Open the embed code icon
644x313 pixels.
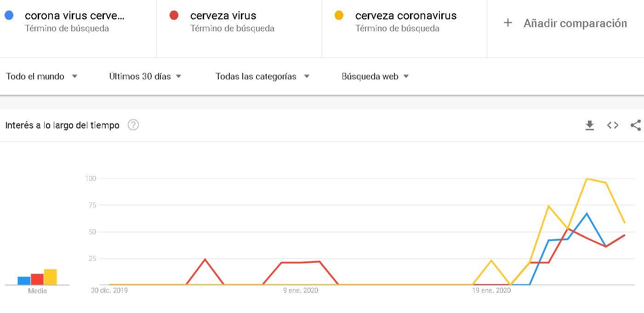pyautogui.click(x=613, y=125)
